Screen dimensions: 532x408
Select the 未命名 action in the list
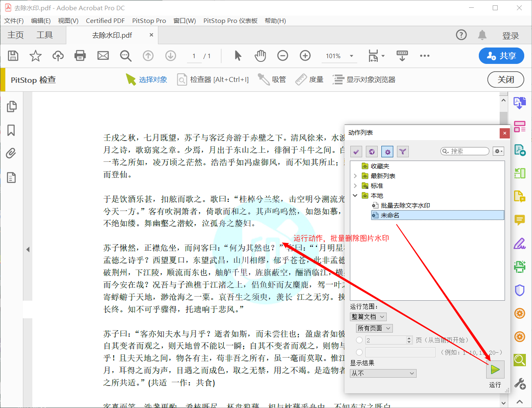(437, 215)
